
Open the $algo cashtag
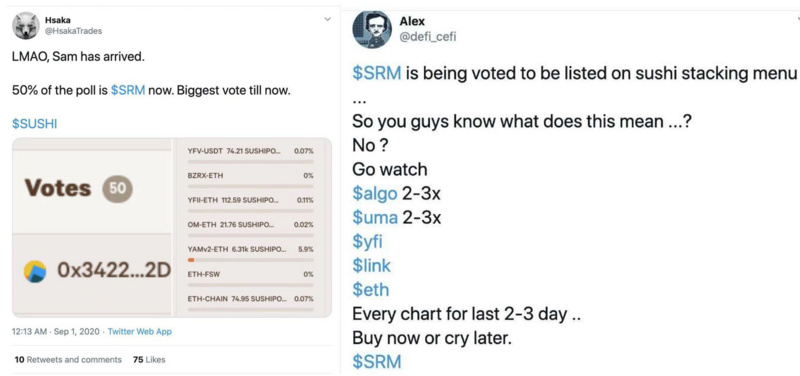coord(375,194)
